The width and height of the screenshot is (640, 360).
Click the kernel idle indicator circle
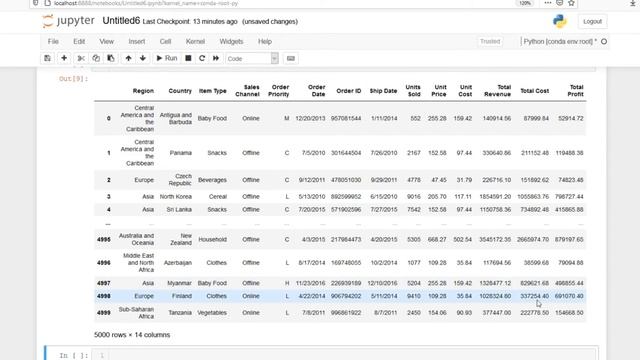(x=604, y=41)
